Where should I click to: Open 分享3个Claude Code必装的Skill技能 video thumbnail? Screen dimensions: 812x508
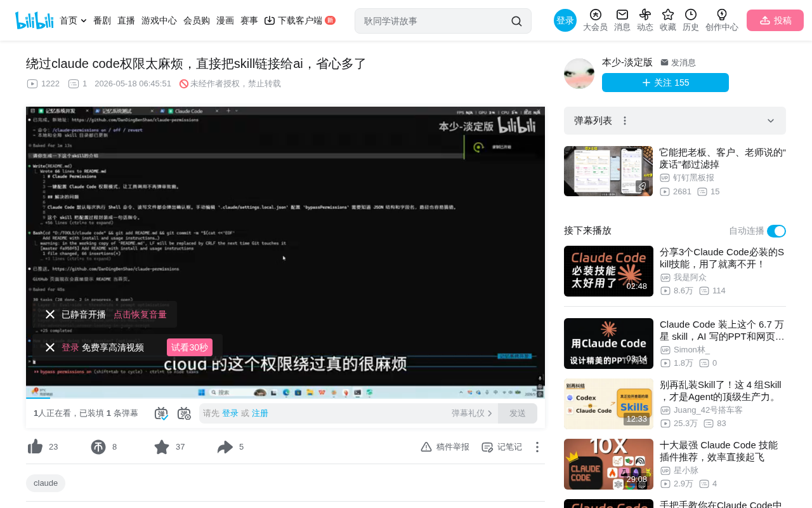click(x=608, y=271)
